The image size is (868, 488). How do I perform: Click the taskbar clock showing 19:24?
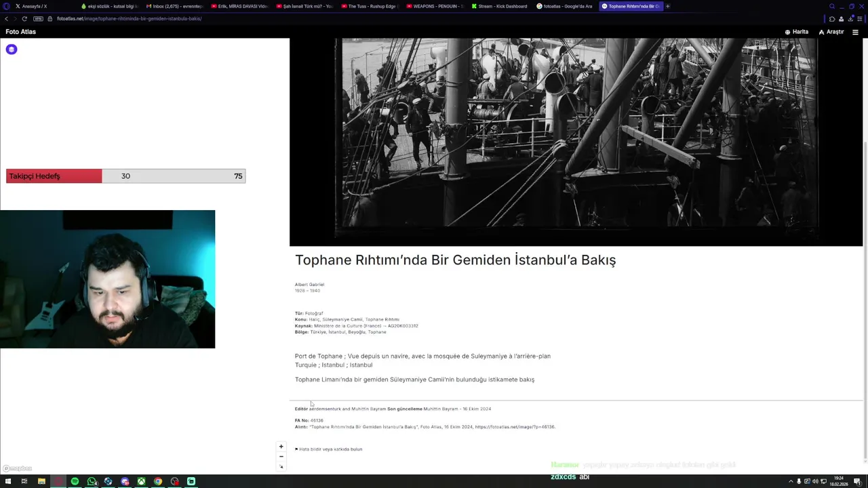(x=839, y=481)
